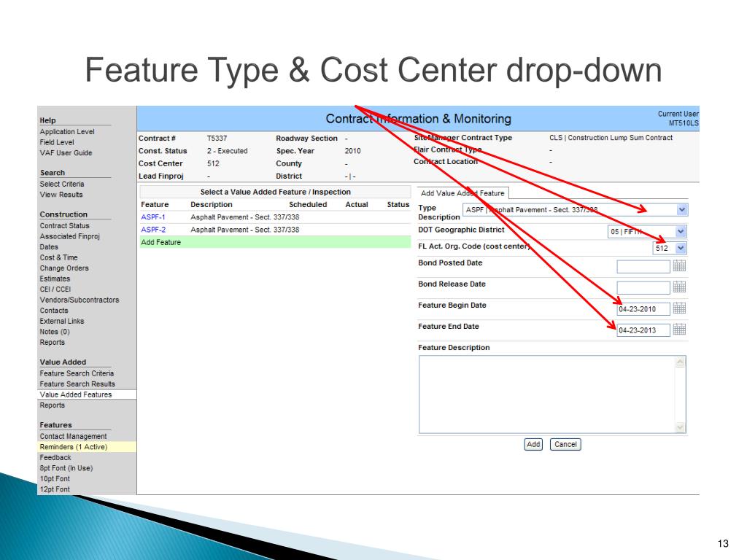
Task: Click in the Bond Posted Date field
Action: point(643,267)
